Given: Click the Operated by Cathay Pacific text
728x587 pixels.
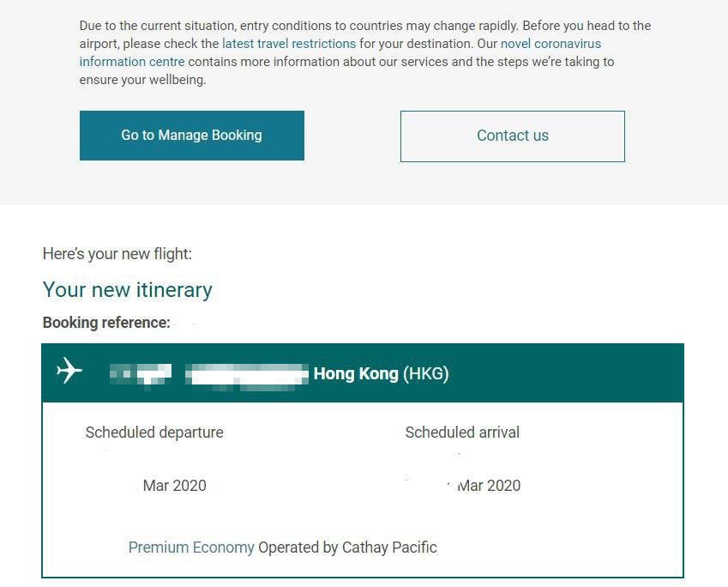Looking at the screenshot, I should tap(347, 547).
